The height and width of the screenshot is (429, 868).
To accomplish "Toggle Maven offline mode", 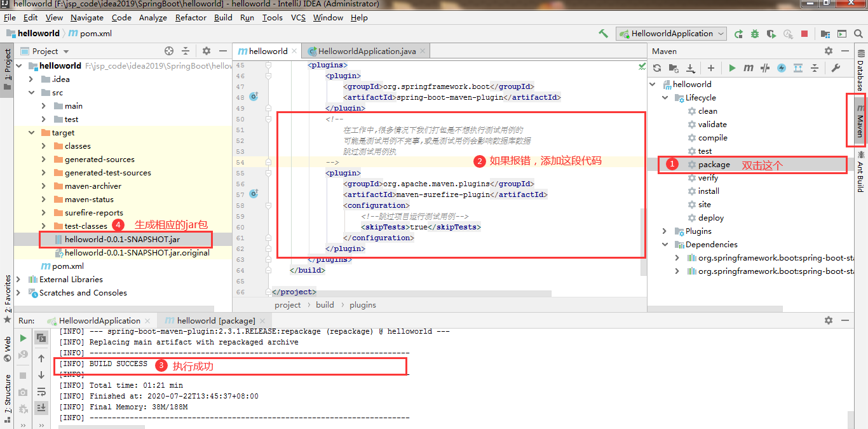I will (x=765, y=68).
